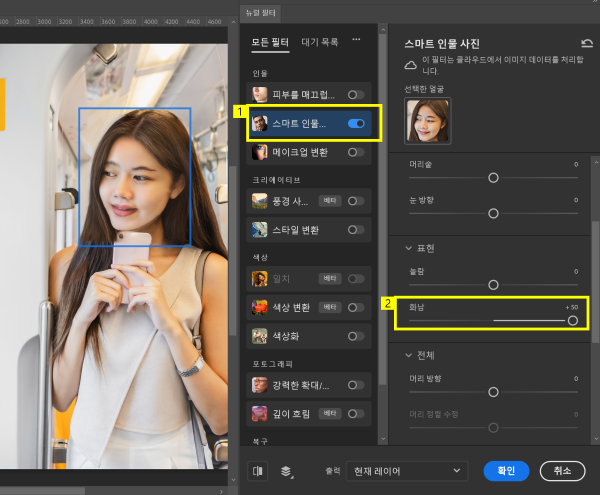
Task: Click the filter list scroll up arrow
Action: (383, 29)
